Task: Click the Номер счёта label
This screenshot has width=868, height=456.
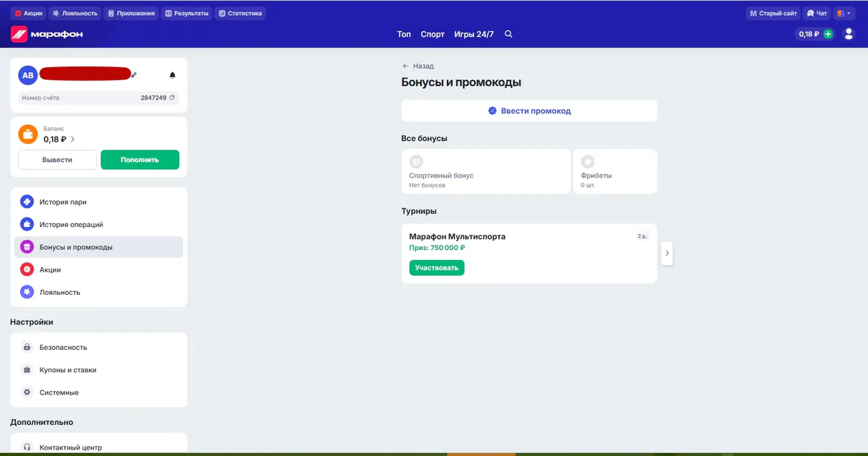Action: click(x=41, y=98)
